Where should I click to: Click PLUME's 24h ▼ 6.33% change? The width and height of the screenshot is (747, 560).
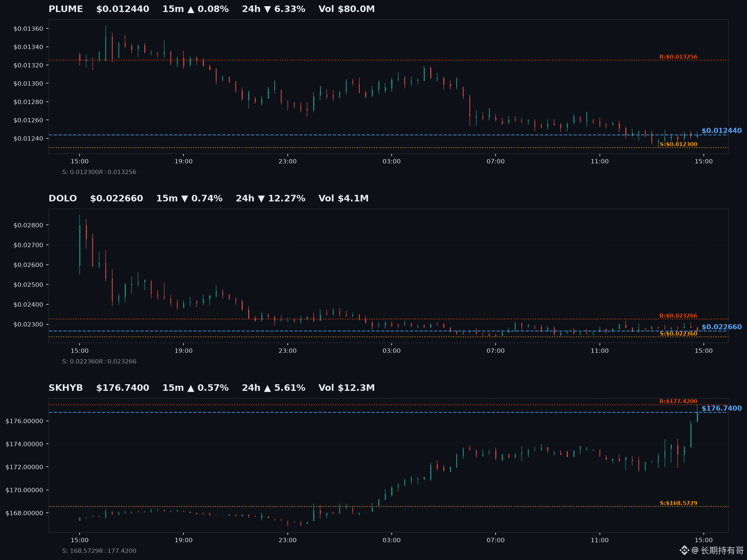coord(274,9)
